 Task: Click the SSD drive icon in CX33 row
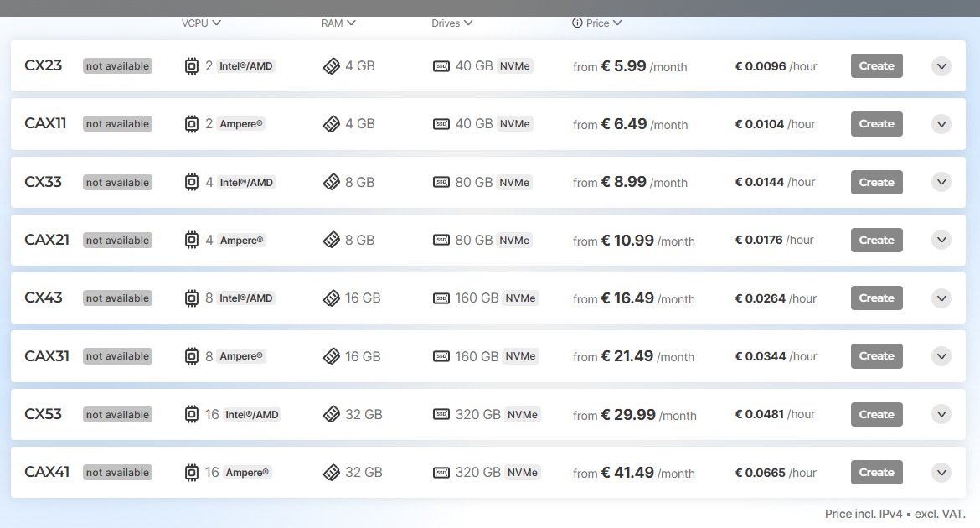click(x=441, y=182)
